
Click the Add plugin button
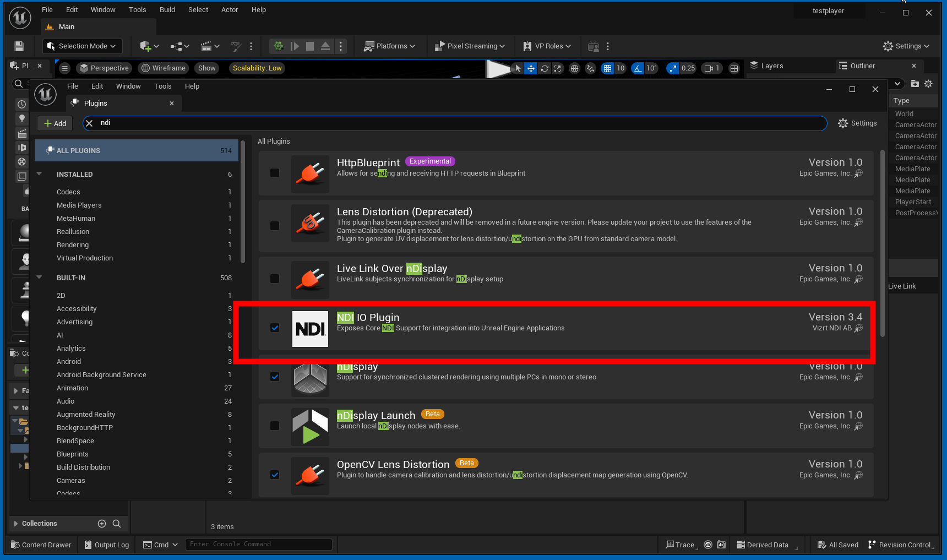tap(55, 123)
